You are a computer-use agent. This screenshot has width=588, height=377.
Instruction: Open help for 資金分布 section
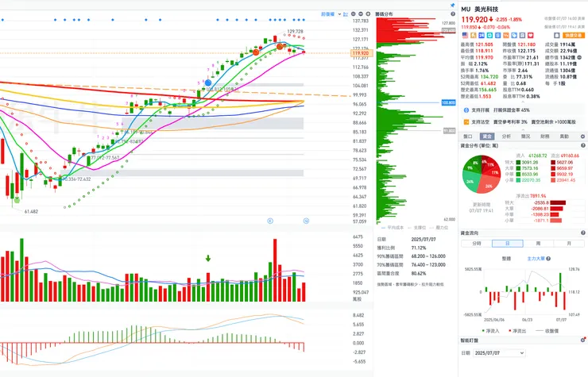click(582, 145)
